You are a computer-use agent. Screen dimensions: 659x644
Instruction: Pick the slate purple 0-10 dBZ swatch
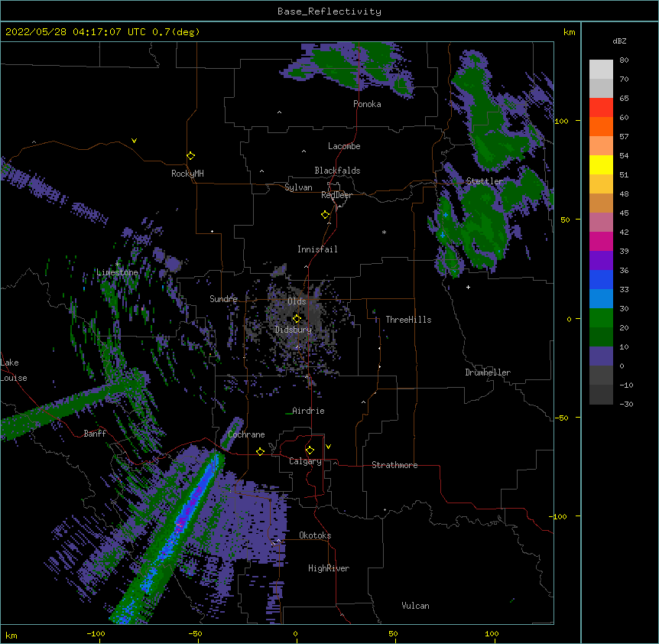tap(601, 356)
